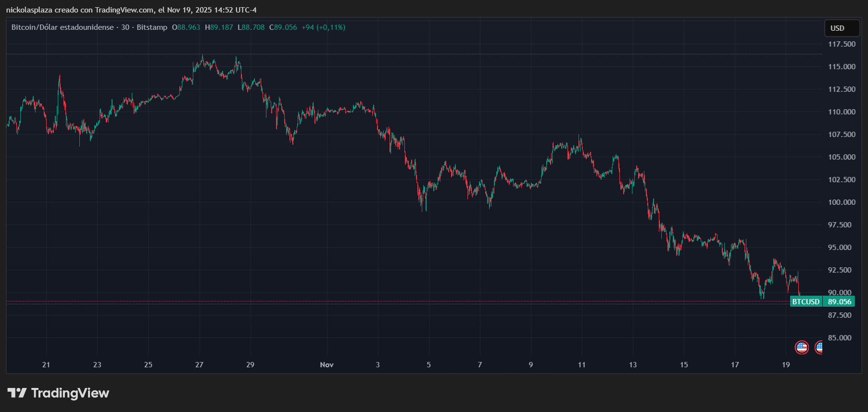Image resolution: width=868 pixels, height=412 pixels.
Task: Click the TradingView logo icon
Action: [x=17, y=393]
